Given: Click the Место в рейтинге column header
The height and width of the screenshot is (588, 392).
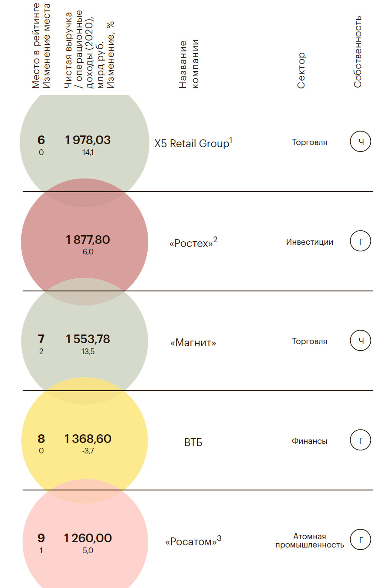Looking at the screenshot, I should (36, 46).
